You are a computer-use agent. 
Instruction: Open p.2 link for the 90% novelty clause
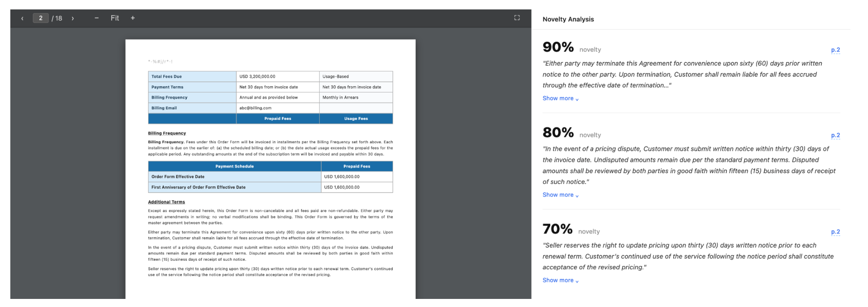(x=835, y=50)
